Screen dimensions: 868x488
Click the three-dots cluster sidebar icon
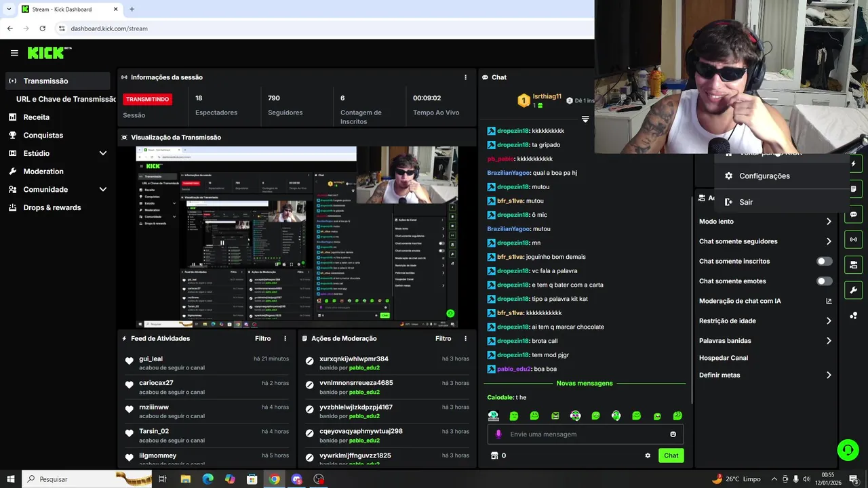coord(853,315)
